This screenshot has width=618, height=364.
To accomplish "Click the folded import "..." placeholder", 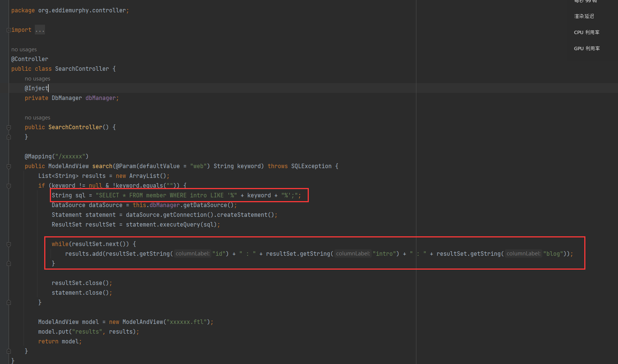I will (40, 30).
